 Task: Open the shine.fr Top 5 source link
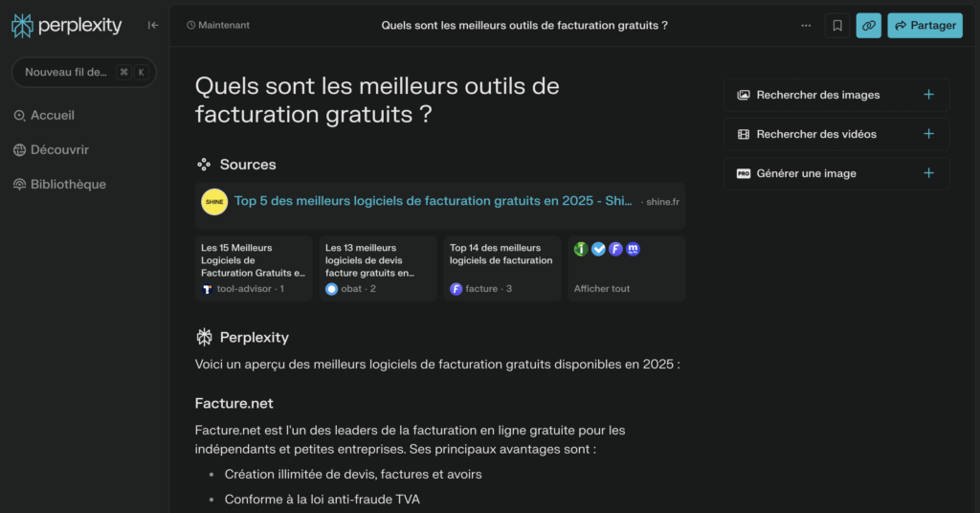(433, 202)
